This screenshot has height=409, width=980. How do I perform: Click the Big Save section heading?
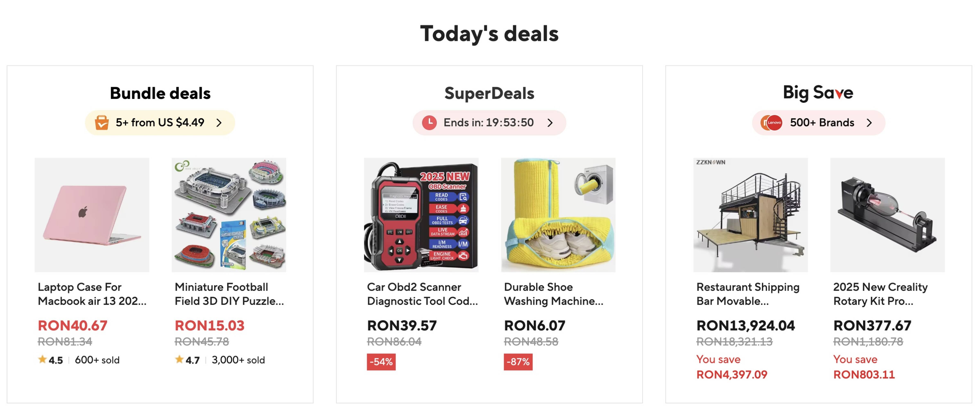818,92
